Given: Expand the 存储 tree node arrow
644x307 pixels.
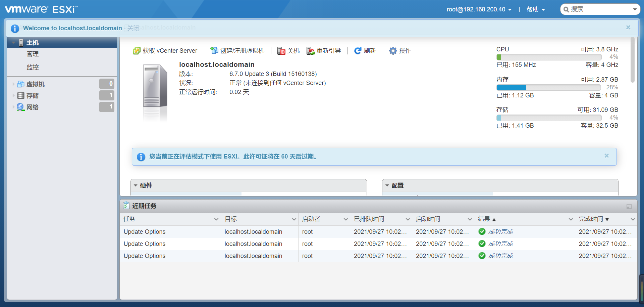Looking at the screenshot, I should click(13, 95).
